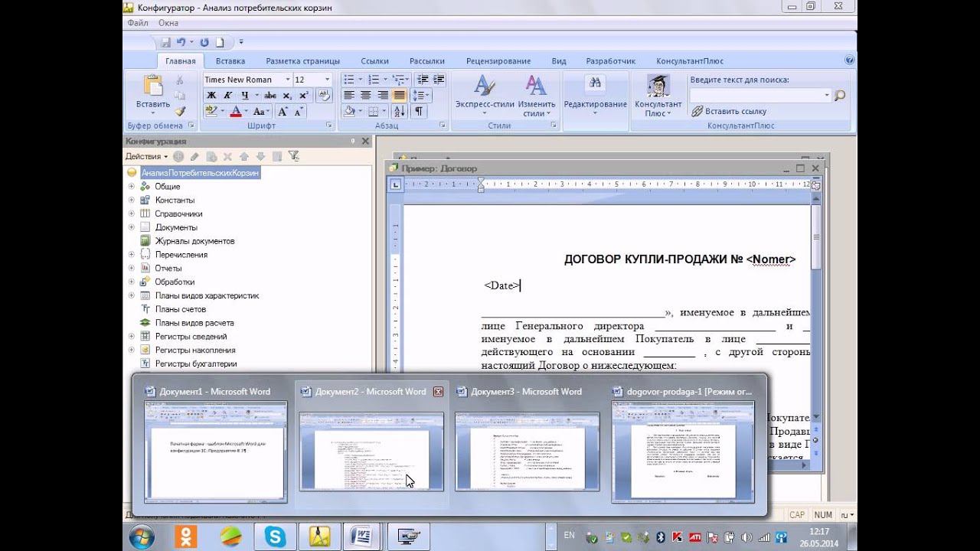Click the Редактирование binoculars icon

click(595, 84)
